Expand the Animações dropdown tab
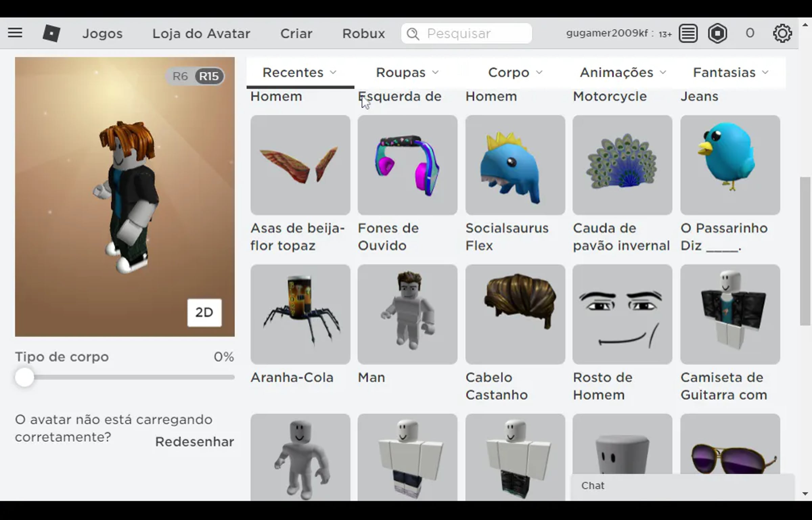Viewport: 812px width, 520px height. [623, 73]
